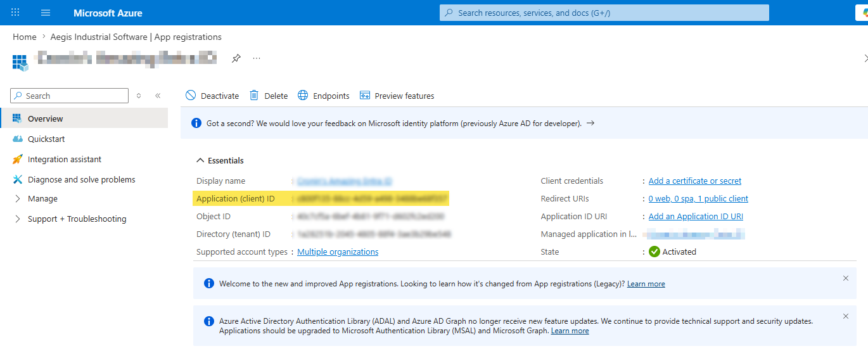The width and height of the screenshot is (868, 351).
Task: Open Aegis Industrial Software App registrations breadcrumb
Action: point(136,37)
